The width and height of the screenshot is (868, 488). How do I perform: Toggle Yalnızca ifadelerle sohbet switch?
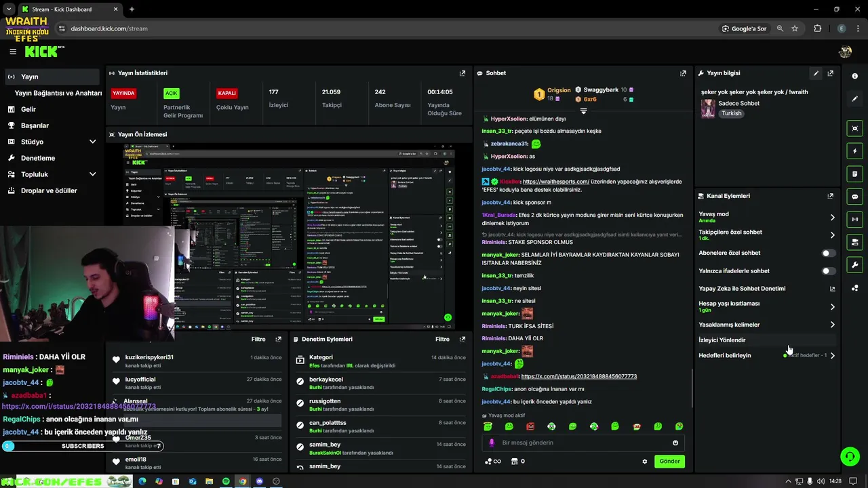coord(828,271)
